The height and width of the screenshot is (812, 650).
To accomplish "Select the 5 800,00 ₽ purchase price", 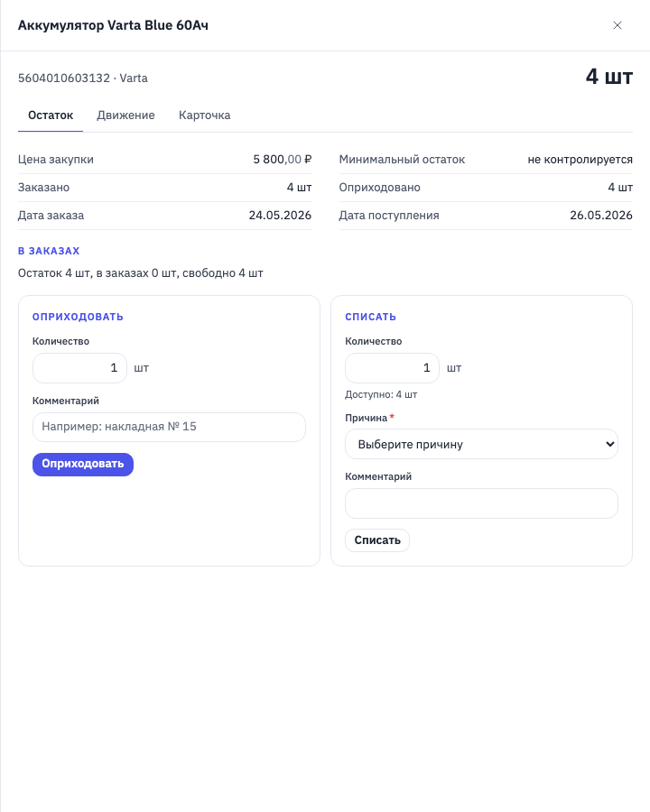I will 282,160.
